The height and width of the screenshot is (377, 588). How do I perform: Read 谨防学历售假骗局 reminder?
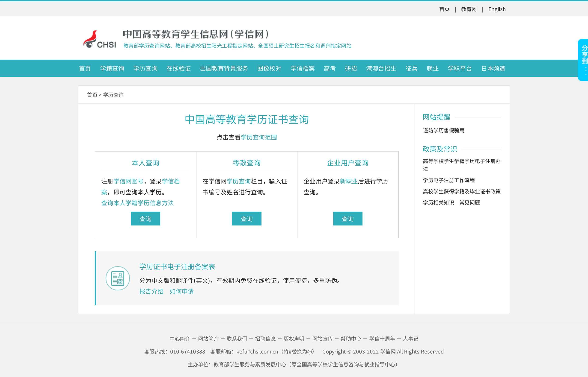[443, 131]
